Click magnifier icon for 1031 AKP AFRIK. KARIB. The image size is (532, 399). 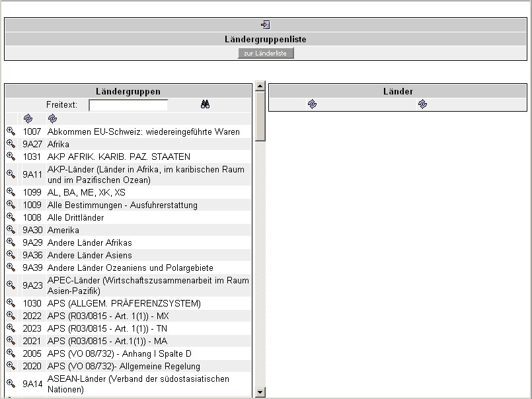click(11, 157)
